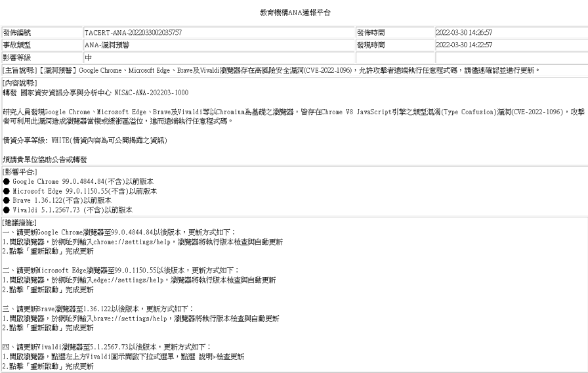This screenshot has height=373, width=588.
Task: Select the edge://settings/help instruction line
Action: coord(139,280)
